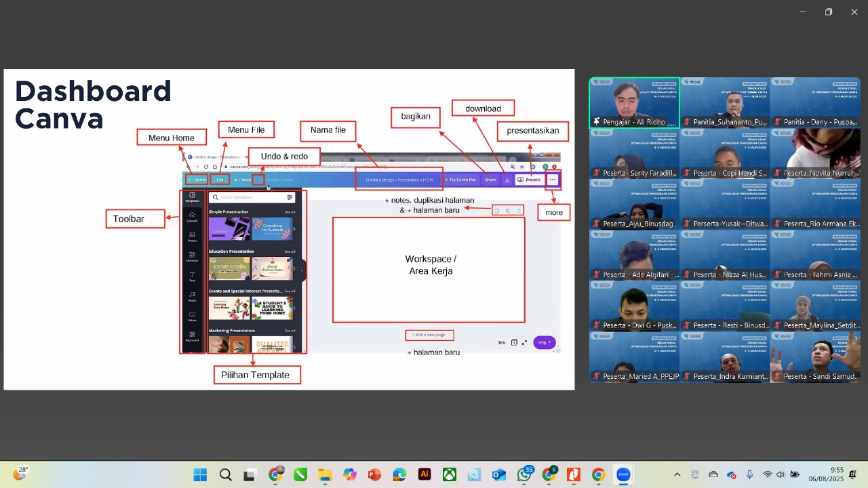The width and height of the screenshot is (868, 488).
Task: Click the add notes icon above the page
Action: (x=497, y=211)
